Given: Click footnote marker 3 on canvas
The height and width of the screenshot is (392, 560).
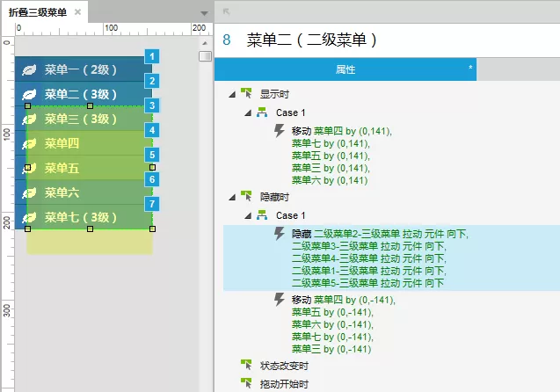Looking at the screenshot, I should click(x=152, y=105).
